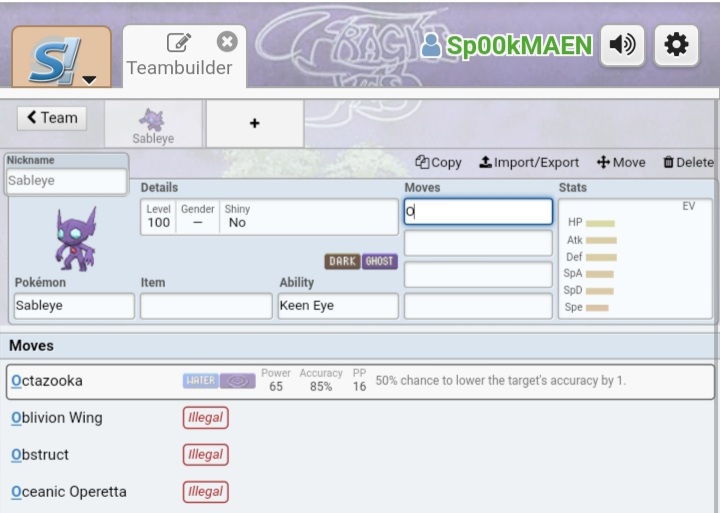This screenshot has width=720, height=513.
Task: Click the Spe stat bar
Action: (597, 308)
